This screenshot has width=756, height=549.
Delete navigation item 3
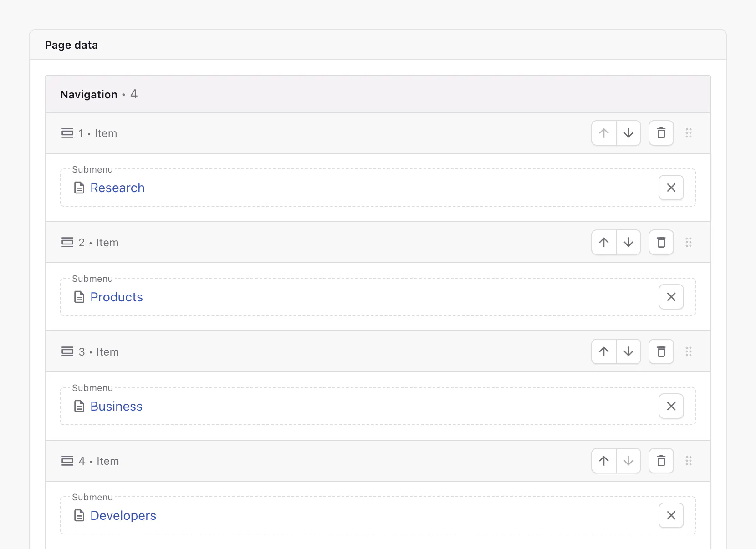(661, 351)
